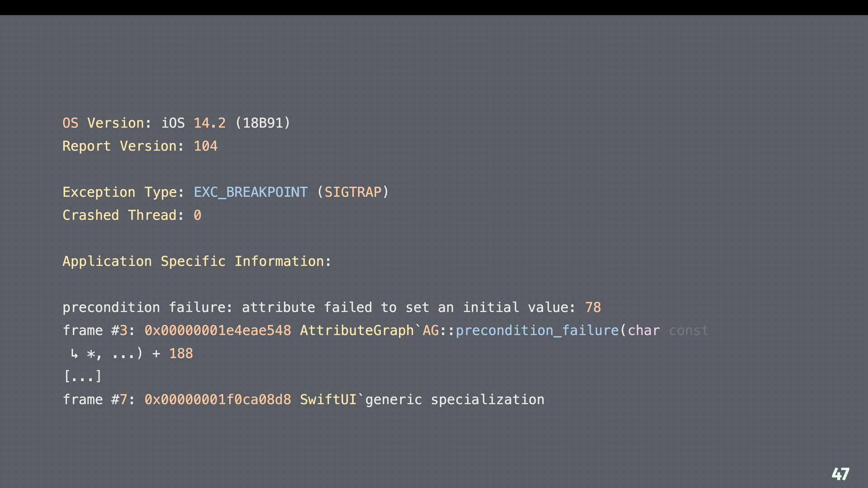This screenshot has height=488, width=868.
Task: Click the iOS version number 14.2
Action: click(210, 123)
